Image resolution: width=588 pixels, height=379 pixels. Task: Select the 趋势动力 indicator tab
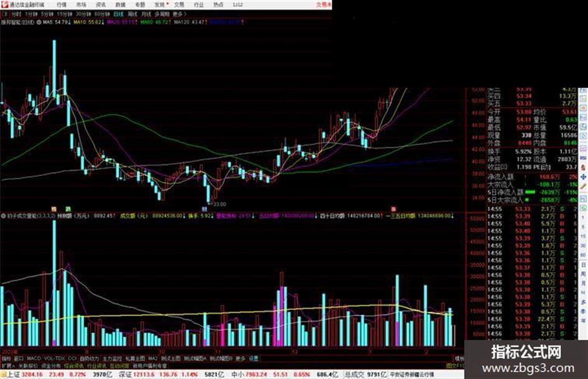coord(89,358)
